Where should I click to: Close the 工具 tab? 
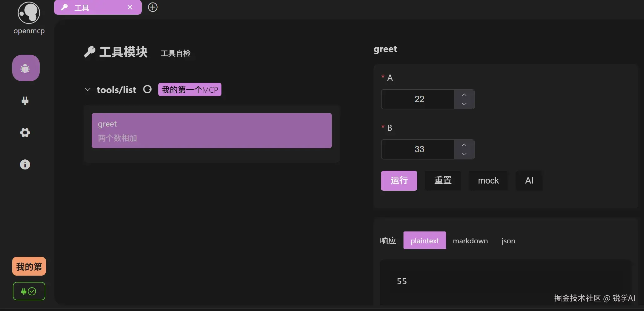pos(130,7)
